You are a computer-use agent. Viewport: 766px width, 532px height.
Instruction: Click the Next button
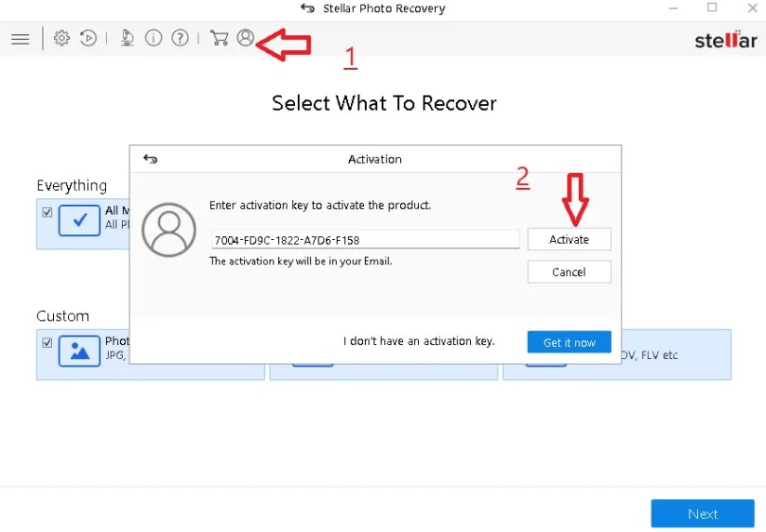(x=703, y=513)
